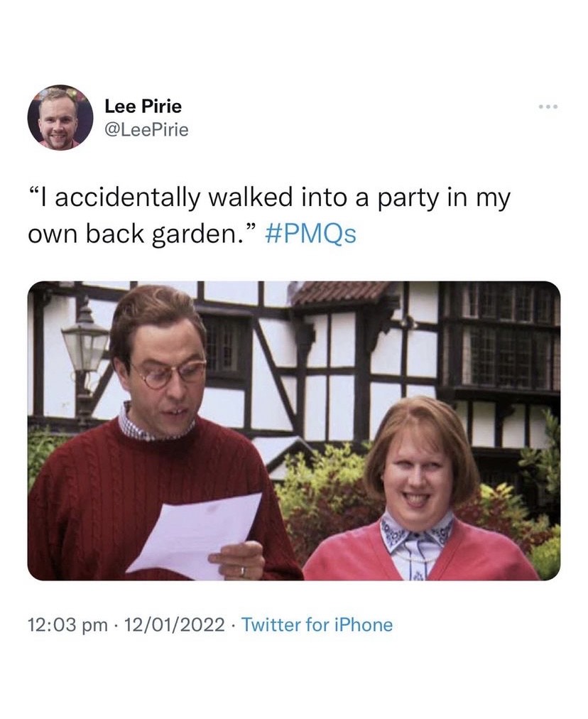Click the ring on the man's hand
Screen dimensions: 588x719
pyautogui.click(x=244, y=571)
